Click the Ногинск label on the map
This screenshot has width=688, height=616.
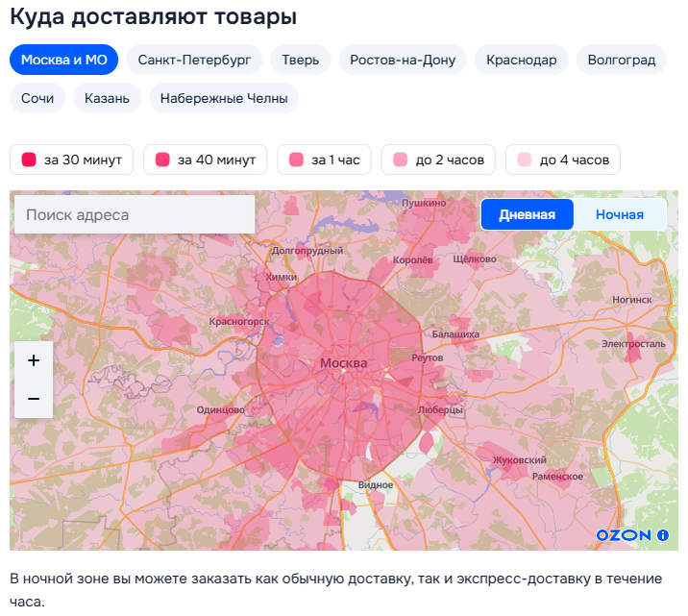632,300
